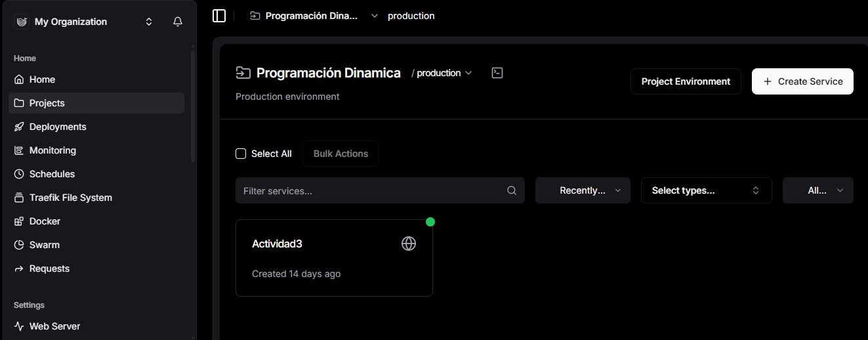Click the Create Service button
The width and height of the screenshot is (868, 340).
coord(802,81)
